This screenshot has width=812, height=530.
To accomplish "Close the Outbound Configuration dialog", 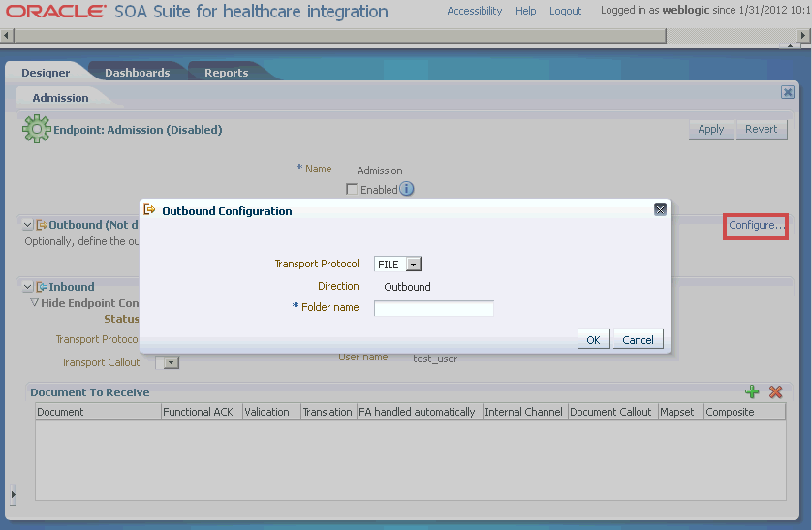I will click(660, 209).
